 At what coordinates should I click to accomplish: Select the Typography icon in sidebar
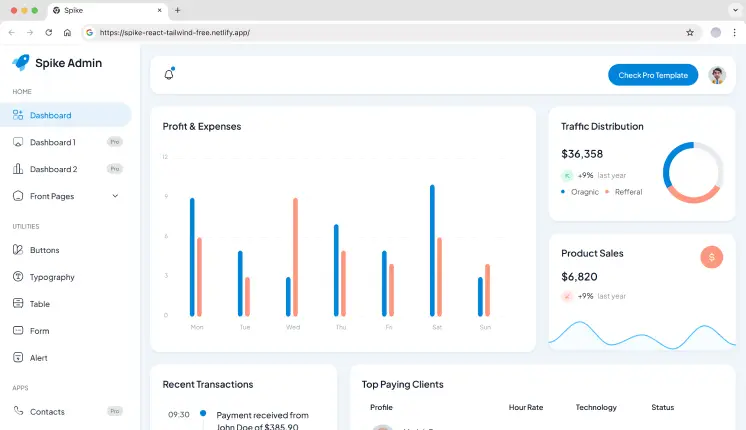point(18,277)
